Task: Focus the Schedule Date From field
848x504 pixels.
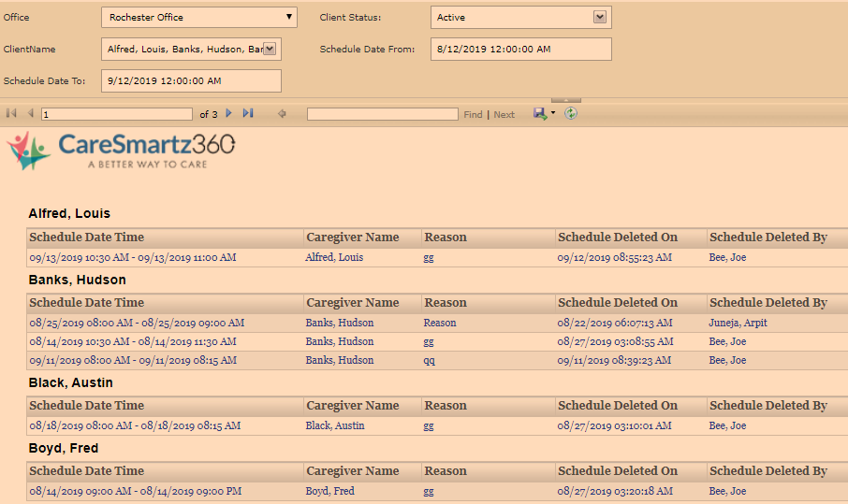Action: point(521,50)
